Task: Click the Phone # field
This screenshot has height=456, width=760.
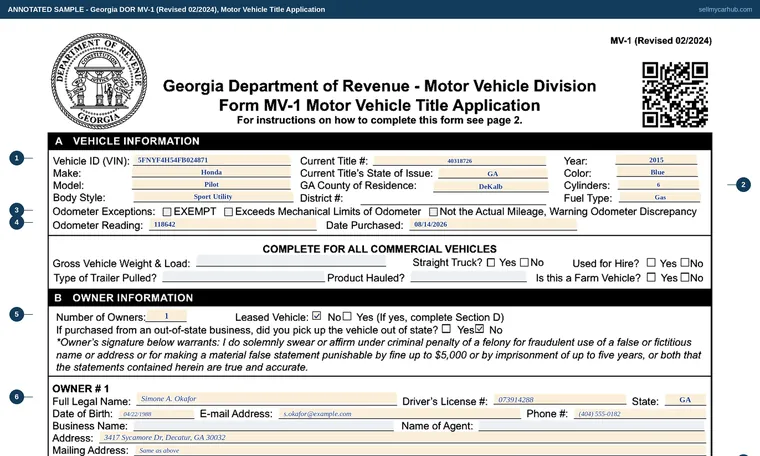Action: pos(640,414)
